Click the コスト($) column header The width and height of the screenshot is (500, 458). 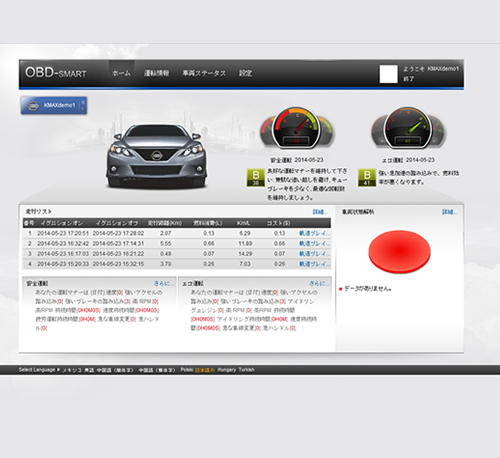point(278,223)
